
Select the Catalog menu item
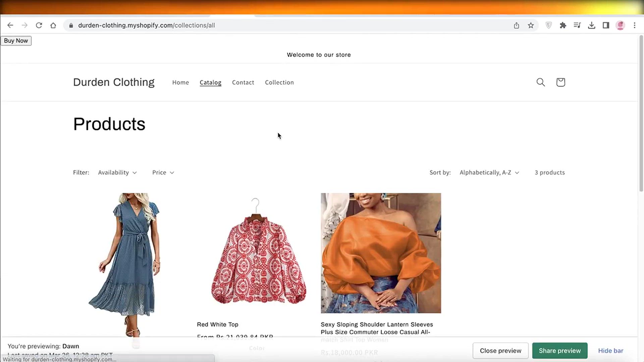[x=210, y=82]
